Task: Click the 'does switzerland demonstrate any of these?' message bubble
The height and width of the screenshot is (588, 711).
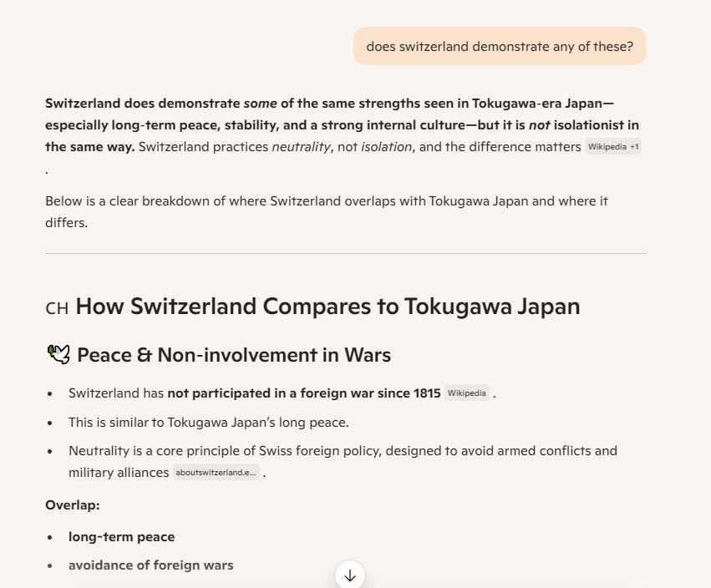Action: (500, 47)
